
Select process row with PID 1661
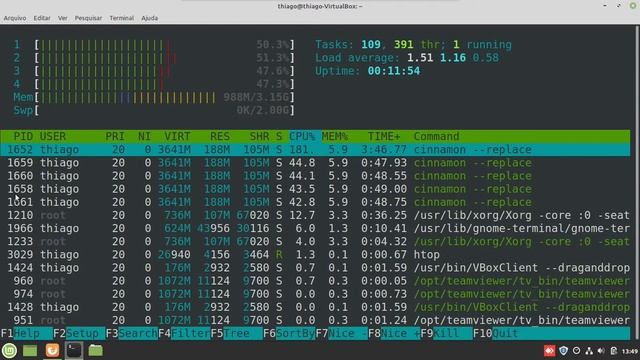click(315, 202)
